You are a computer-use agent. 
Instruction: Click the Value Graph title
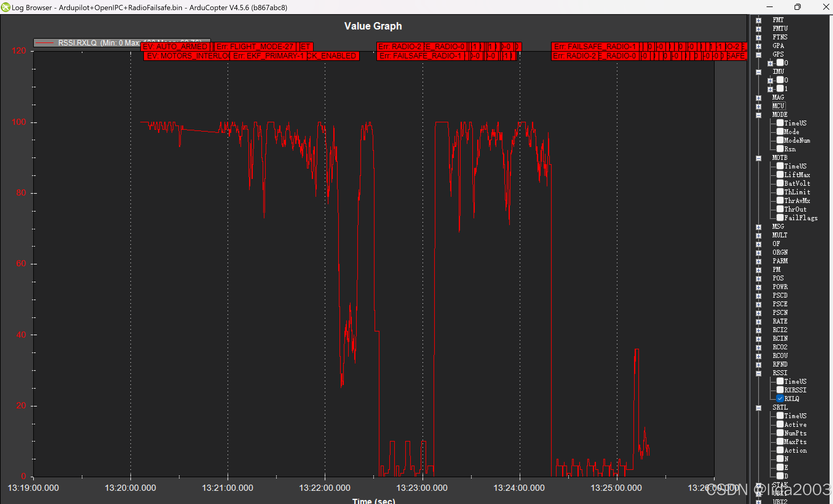tap(373, 26)
